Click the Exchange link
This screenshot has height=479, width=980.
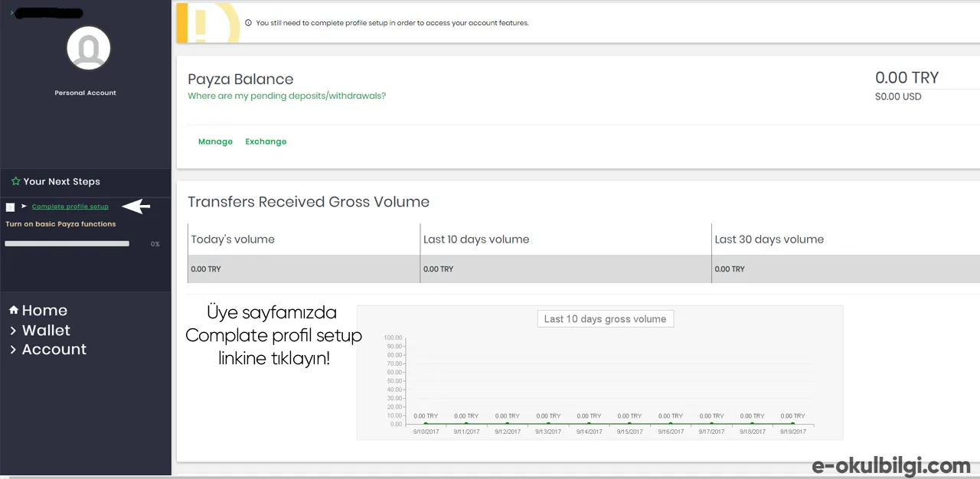[266, 142]
